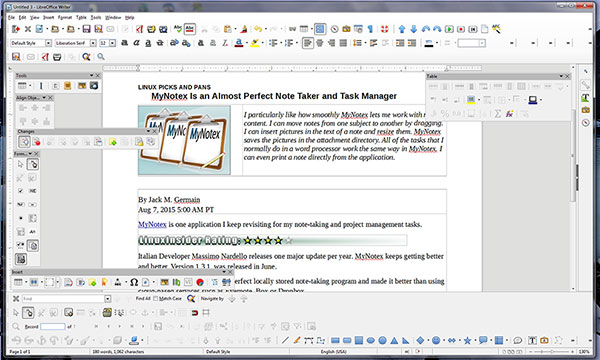The height and width of the screenshot is (360, 600).
Task: Click the Save document icon
Action: [86, 29]
